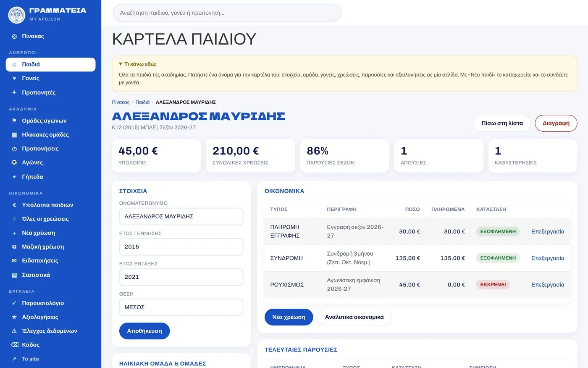Open the Παιδιά sidebar menu item
The height and width of the screenshot is (368, 588).
click(50, 64)
